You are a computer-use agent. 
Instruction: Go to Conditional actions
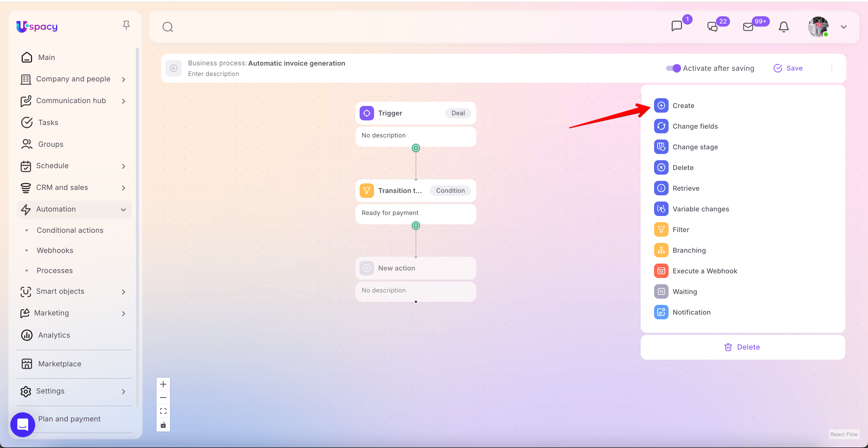pos(70,230)
